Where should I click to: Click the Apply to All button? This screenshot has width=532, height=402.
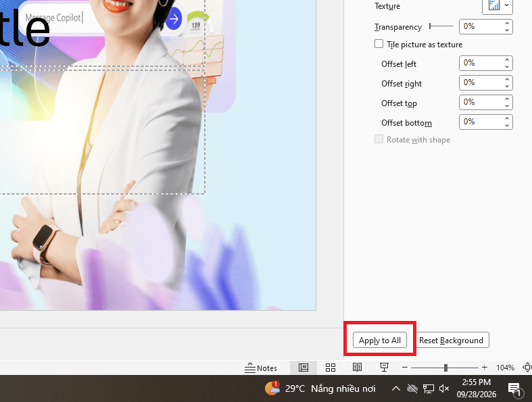(380, 340)
